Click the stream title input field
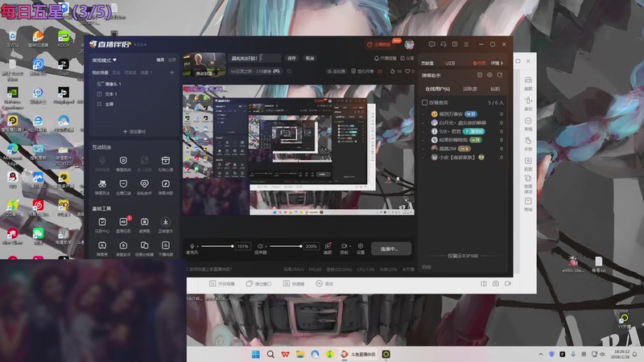This screenshot has width=644, height=362. coord(254,58)
